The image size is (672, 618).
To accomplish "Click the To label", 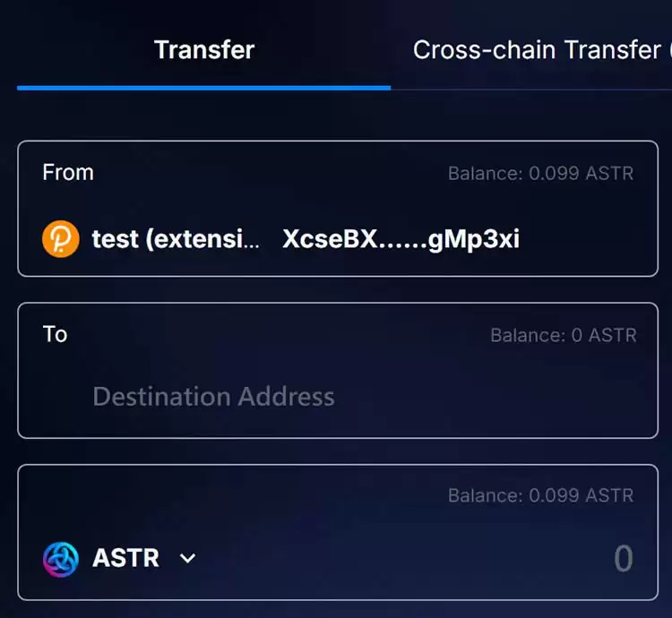I will [55, 334].
